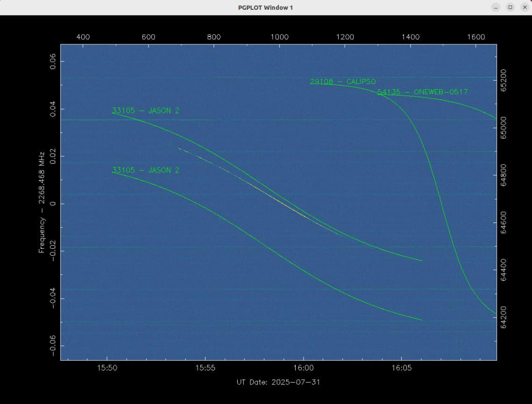
Task: Click the UT Date 2025-07-31 label
Action: pos(278,383)
